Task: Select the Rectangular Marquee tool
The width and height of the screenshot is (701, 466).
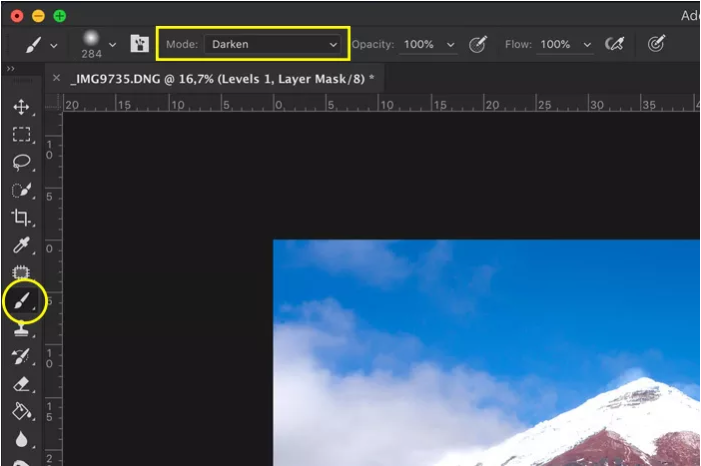Action: click(x=21, y=134)
